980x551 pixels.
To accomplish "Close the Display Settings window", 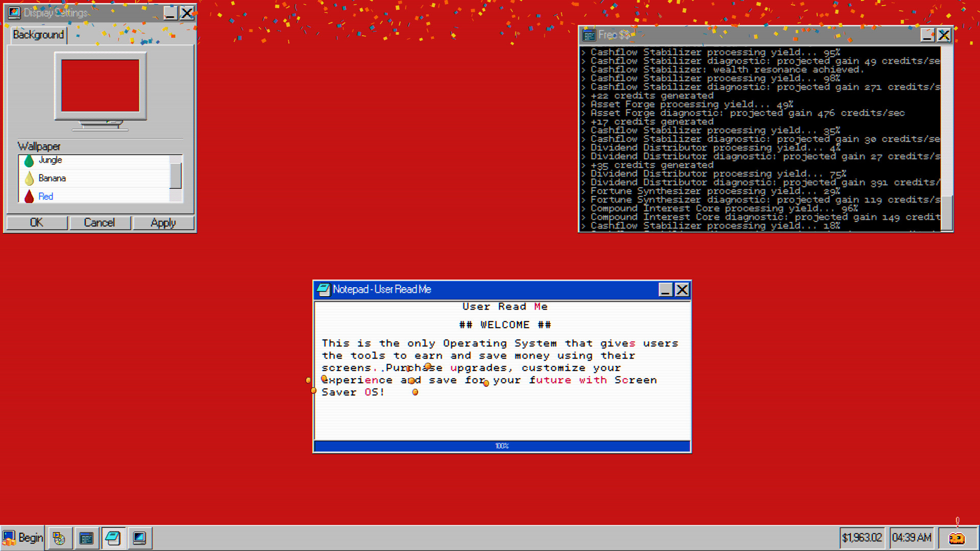I will 187,13.
